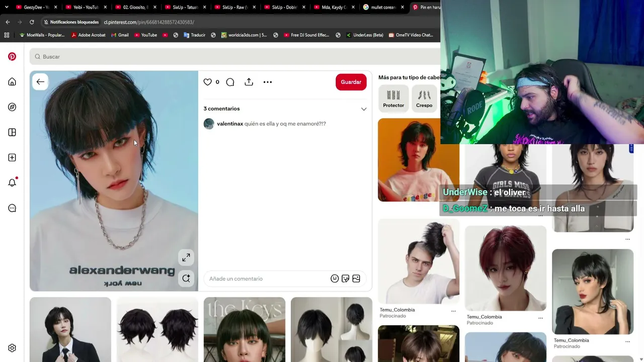The height and width of the screenshot is (362, 644).
Task: Select the Protector hair type chip
Action: (393, 99)
